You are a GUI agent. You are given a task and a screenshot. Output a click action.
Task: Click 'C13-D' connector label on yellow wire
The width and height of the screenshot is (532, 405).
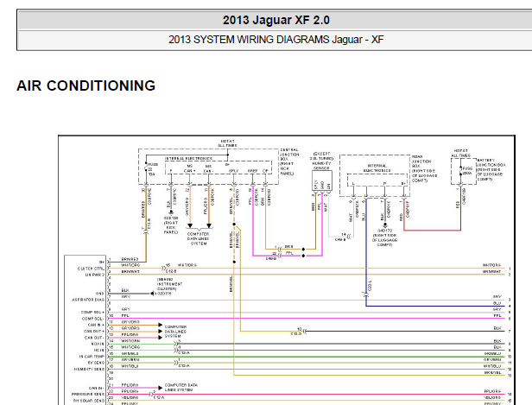(296, 334)
